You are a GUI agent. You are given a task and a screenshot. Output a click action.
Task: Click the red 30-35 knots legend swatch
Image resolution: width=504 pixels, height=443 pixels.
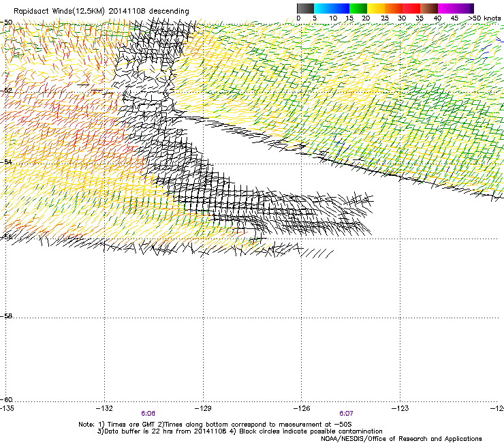tap(411, 8)
